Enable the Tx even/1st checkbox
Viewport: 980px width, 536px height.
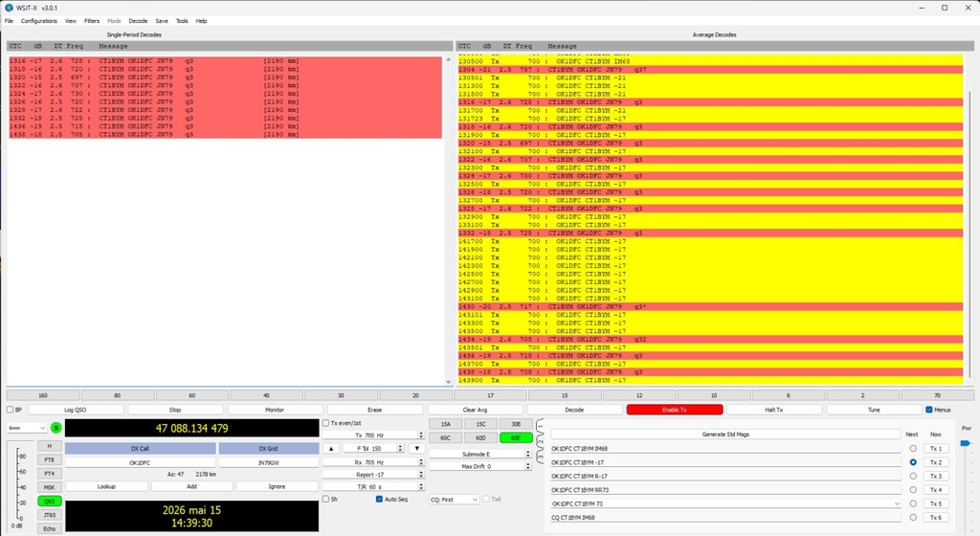(325, 423)
